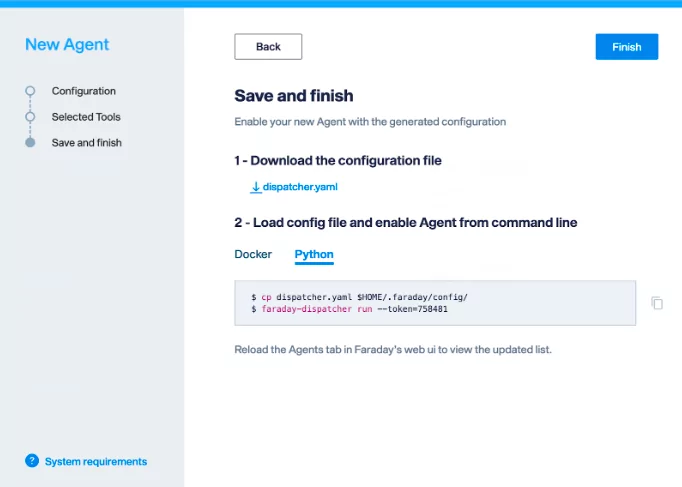Click the copy-to-clipboard icon beside the commands

pos(657,303)
